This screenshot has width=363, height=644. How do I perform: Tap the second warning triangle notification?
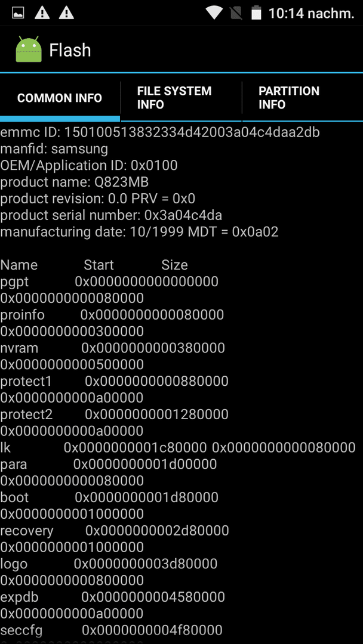(x=66, y=13)
